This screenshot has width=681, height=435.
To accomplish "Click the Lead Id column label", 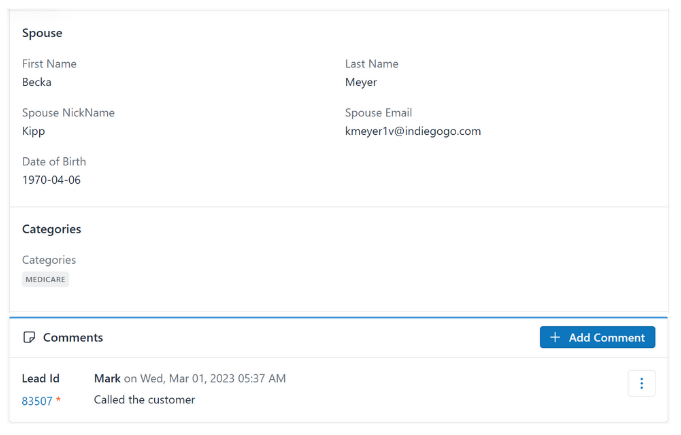I will [x=40, y=379].
